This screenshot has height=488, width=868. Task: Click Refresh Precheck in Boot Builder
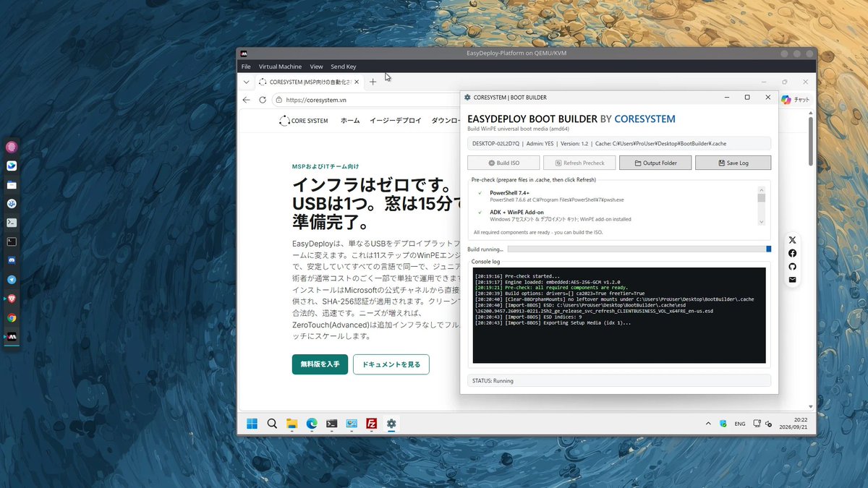click(579, 163)
